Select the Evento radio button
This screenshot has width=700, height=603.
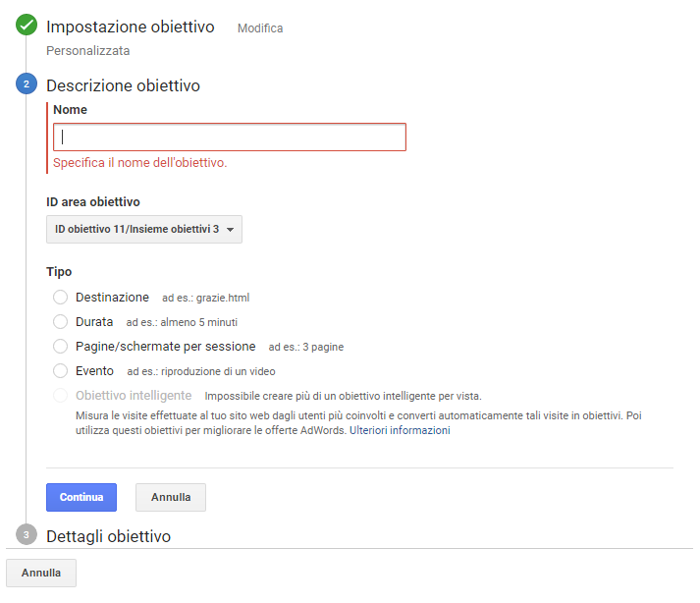pos(60,370)
